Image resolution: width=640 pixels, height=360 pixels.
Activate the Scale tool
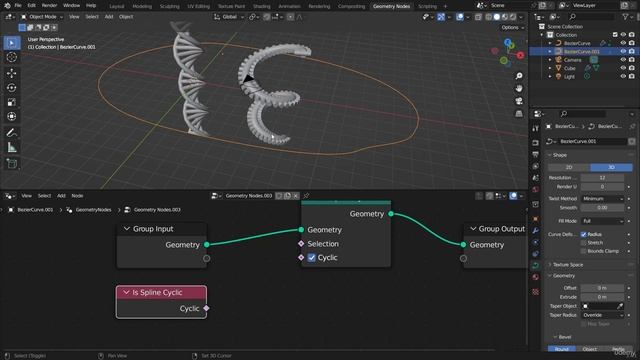(12, 102)
